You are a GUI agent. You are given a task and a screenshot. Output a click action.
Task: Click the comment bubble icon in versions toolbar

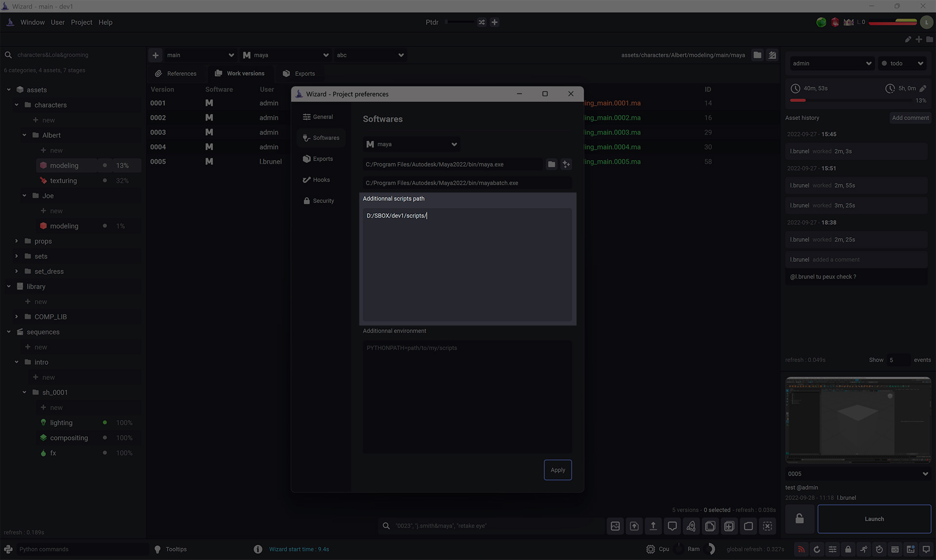[672, 526]
